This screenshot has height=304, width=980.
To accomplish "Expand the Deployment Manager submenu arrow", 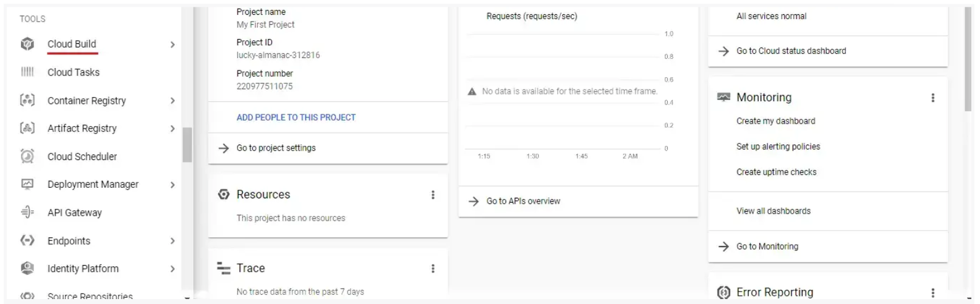I will click(173, 185).
